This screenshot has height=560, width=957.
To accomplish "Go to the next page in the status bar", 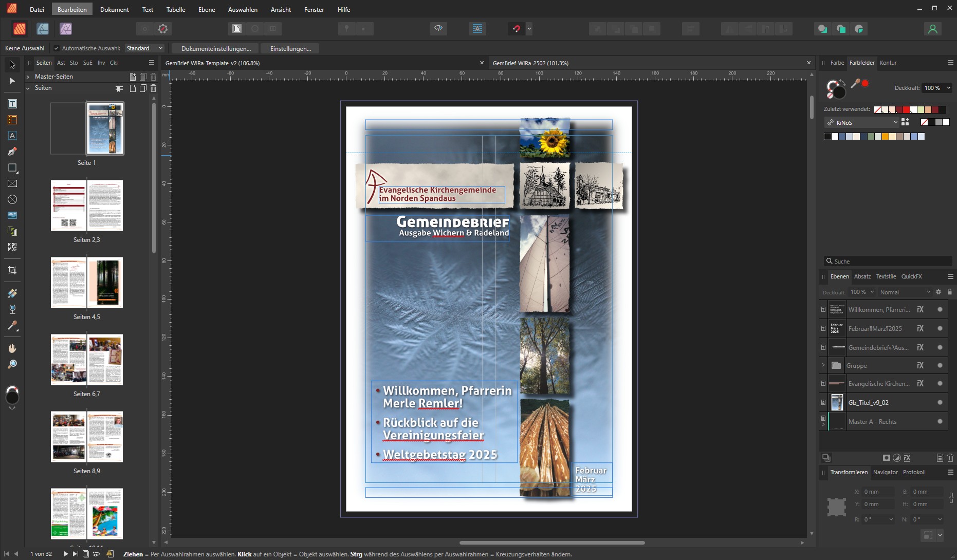I will [66, 554].
